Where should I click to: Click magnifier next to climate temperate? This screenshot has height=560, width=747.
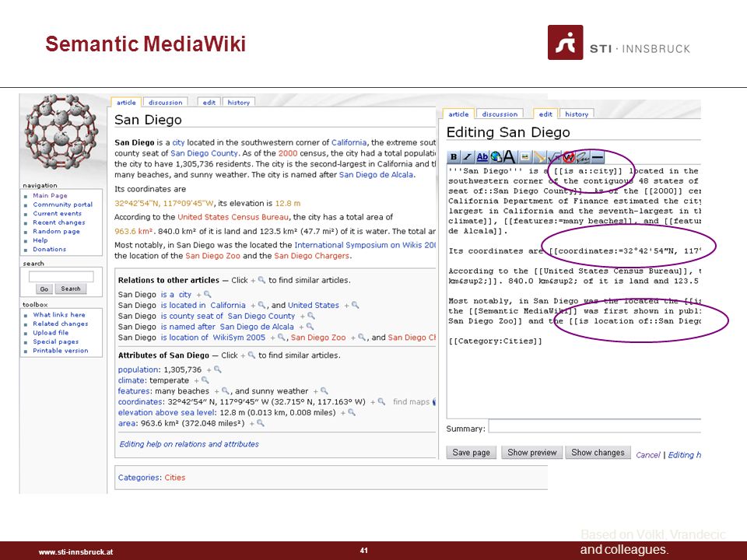[x=205, y=380]
